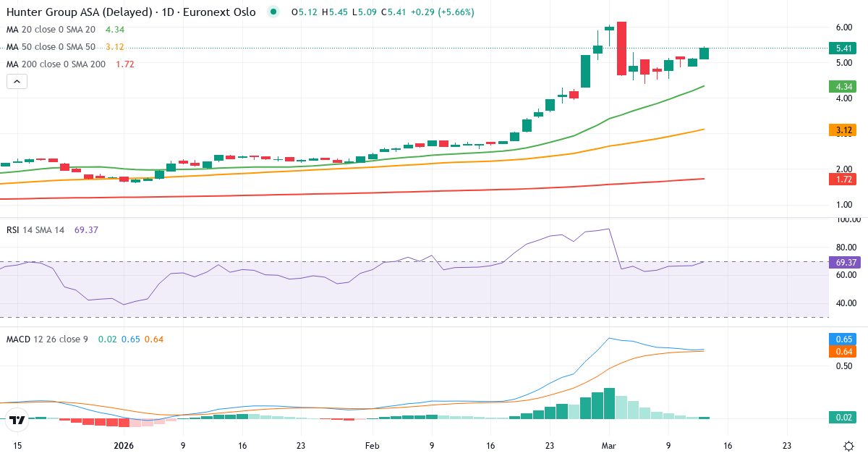Viewport: 868px width, 456px height.
Task: Click the green market status dot
Action: (273, 12)
